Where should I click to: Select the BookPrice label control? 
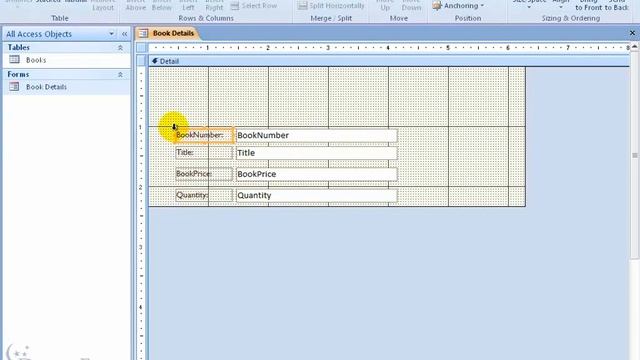204,174
